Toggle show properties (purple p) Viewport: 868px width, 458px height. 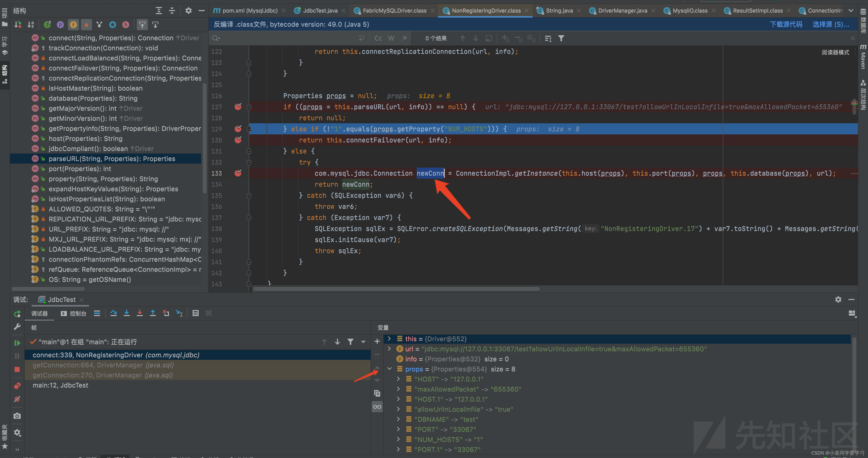(60, 25)
